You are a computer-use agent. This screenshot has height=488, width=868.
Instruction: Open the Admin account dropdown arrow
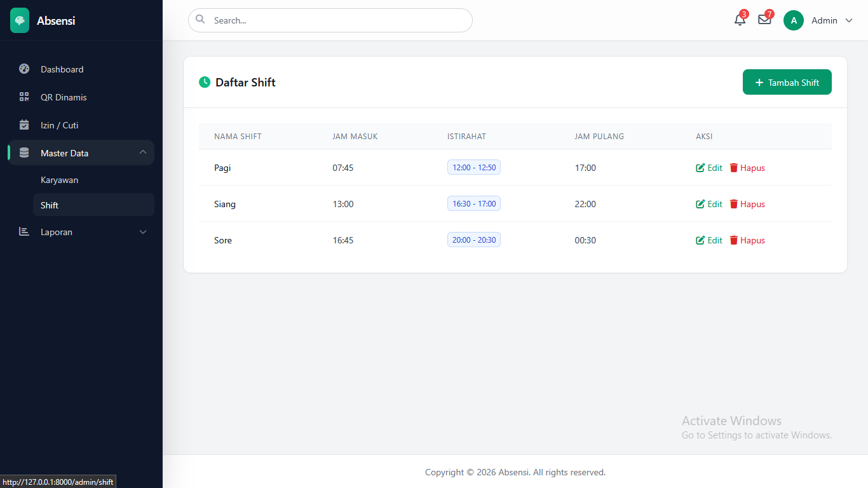(x=849, y=20)
